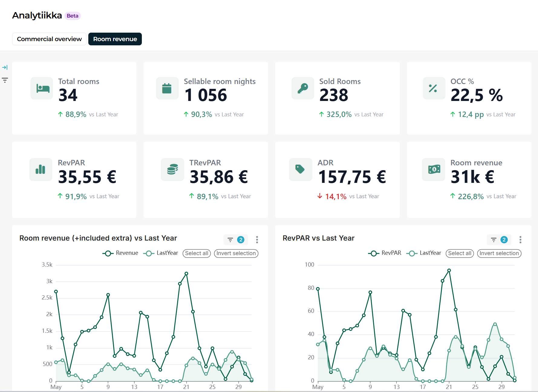
Task: Select the Room revenue tab
Action: click(115, 39)
